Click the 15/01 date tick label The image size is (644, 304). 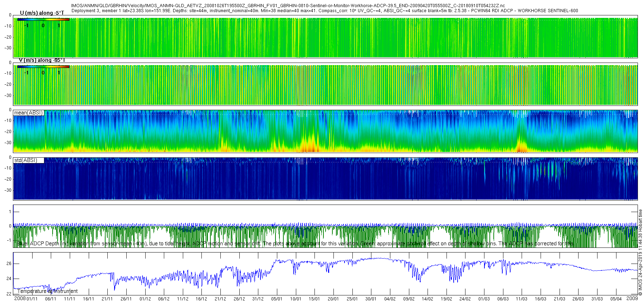coord(314,299)
